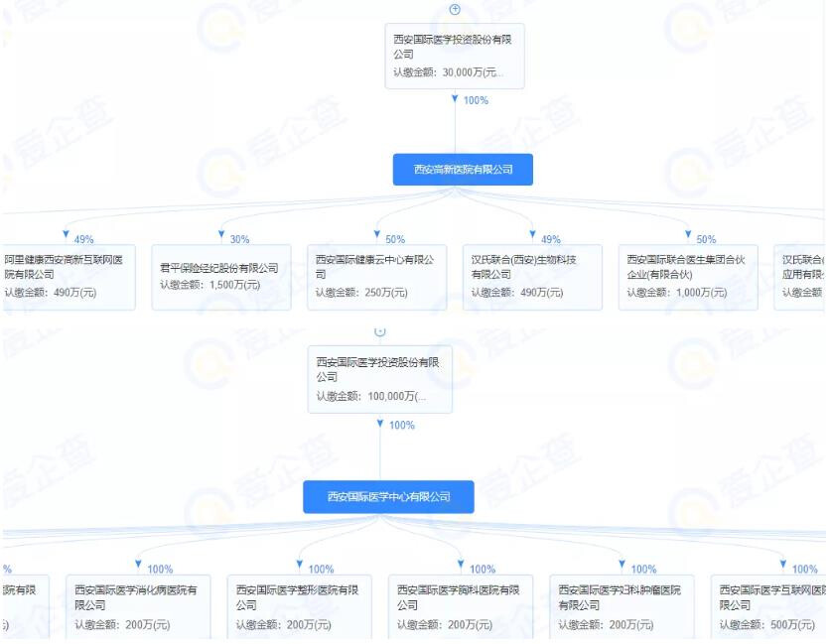Viewport: 831px width, 644px height.
Task: Open the 西安国际健康云中心有限公司 card
Action: pyautogui.click(x=377, y=277)
